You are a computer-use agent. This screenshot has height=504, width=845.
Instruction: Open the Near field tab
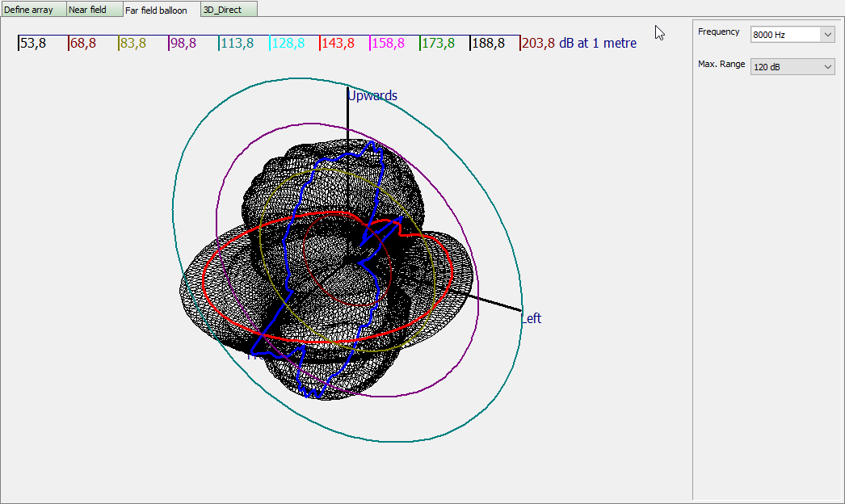tap(95, 9)
